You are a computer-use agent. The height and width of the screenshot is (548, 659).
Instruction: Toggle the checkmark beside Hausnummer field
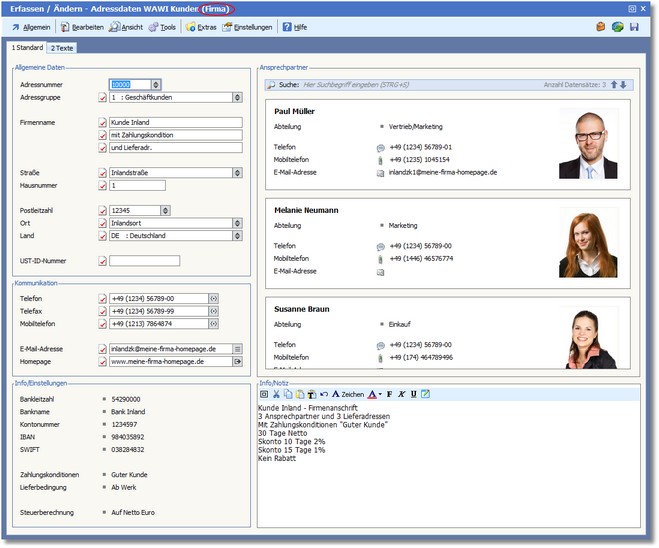pyautogui.click(x=102, y=186)
